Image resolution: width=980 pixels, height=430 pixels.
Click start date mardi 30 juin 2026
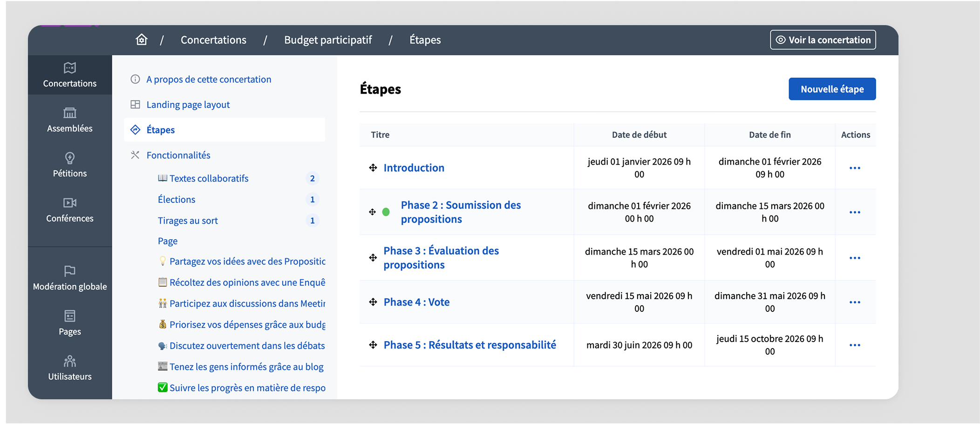(x=639, y=345)
